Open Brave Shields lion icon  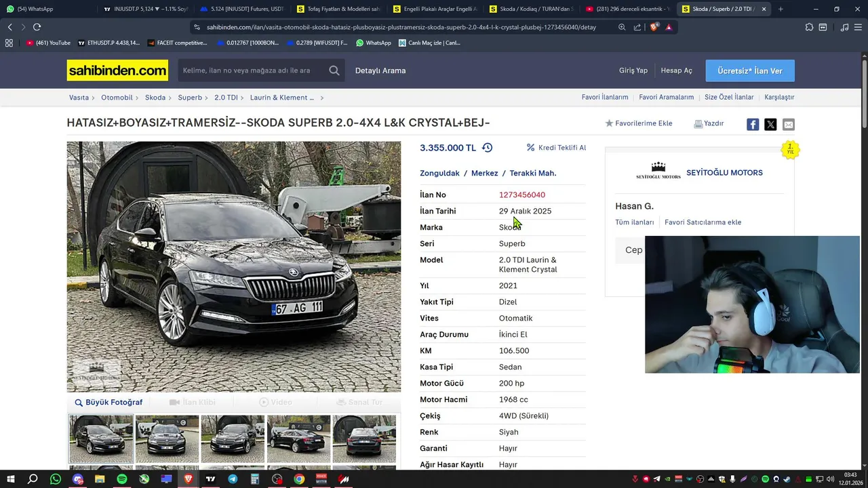tap(654, 27)
